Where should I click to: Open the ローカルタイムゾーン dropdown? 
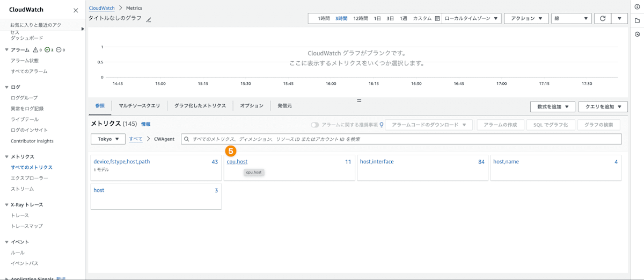[x=472, y=18]
